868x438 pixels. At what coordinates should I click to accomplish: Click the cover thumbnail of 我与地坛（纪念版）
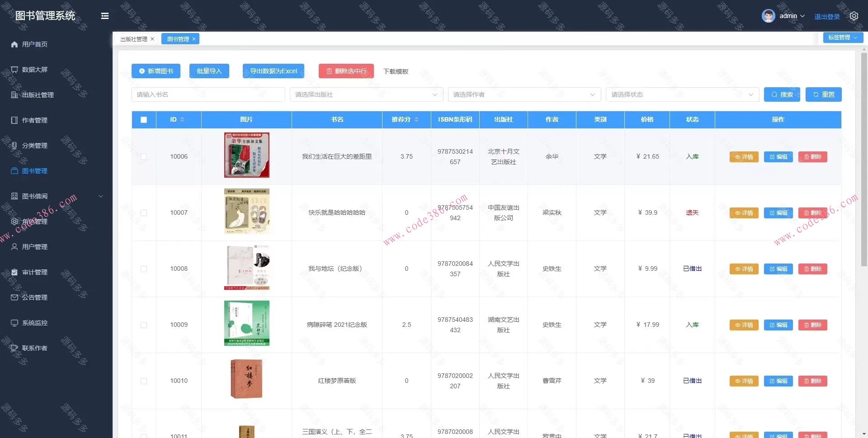(x=246, y=267)
